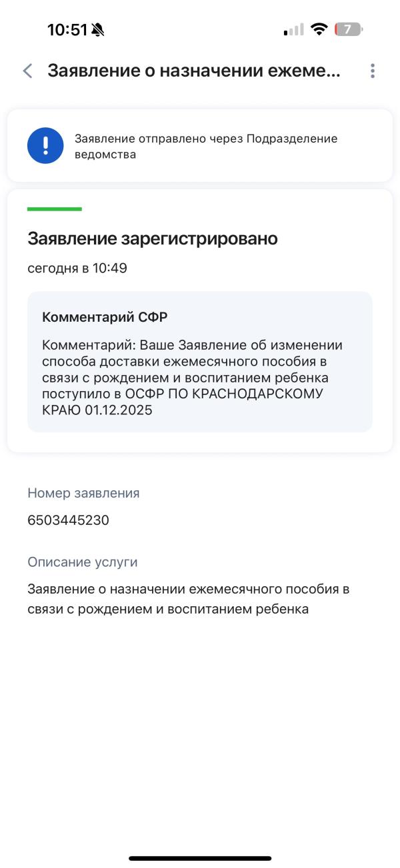Tap the application number 6503445230
This screenshot has height=868, width=400.
(x=68, y=520)
